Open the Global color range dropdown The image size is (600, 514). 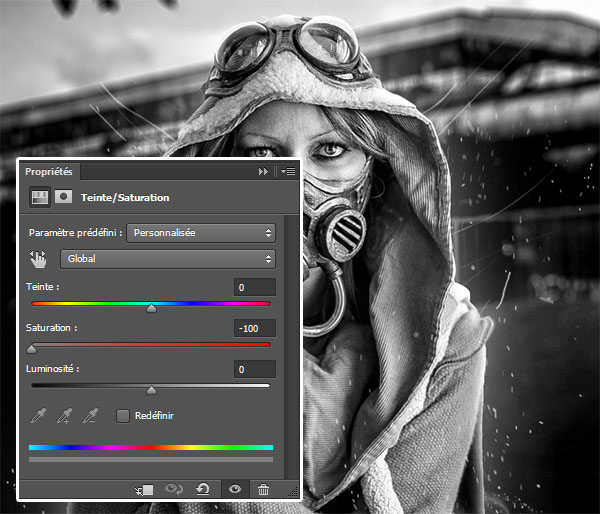pyautogui.click(x=167, y=259)
